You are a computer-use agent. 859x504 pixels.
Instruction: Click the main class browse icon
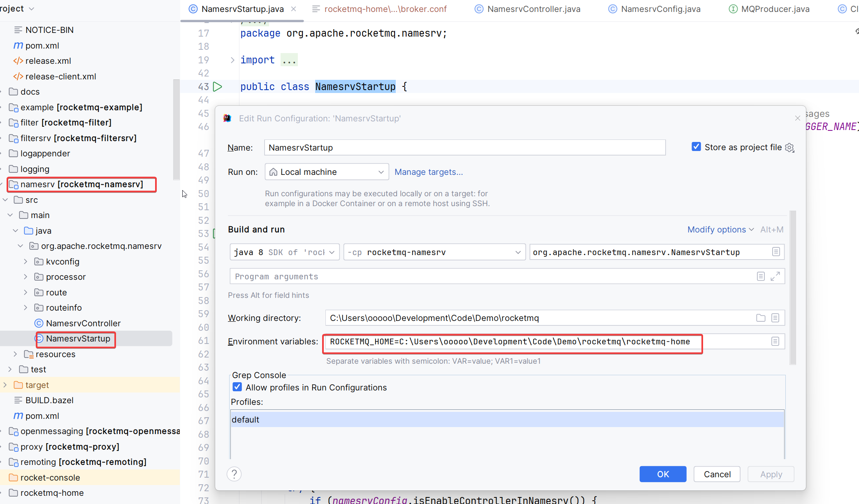point(776,252)
